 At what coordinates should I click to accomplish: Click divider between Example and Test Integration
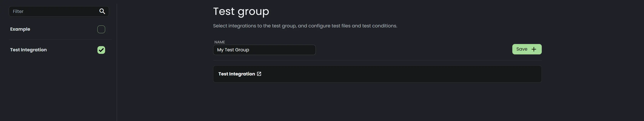coord(60,40)
